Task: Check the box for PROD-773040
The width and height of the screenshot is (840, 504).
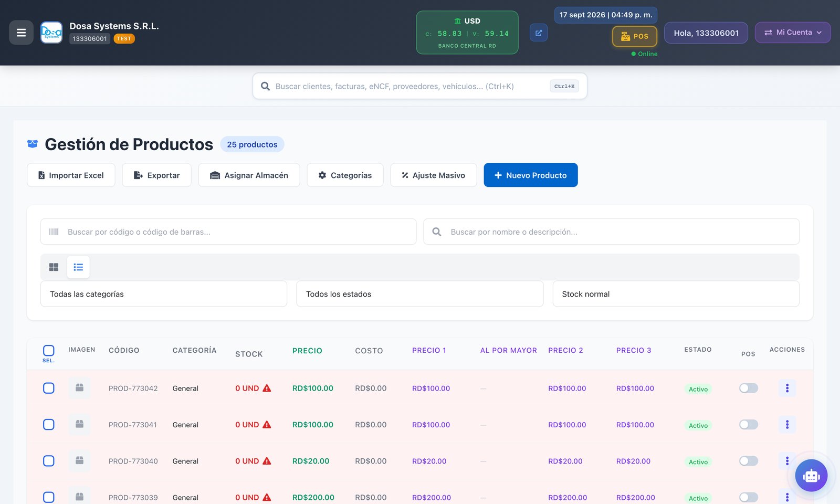Action: click(48, 460)
